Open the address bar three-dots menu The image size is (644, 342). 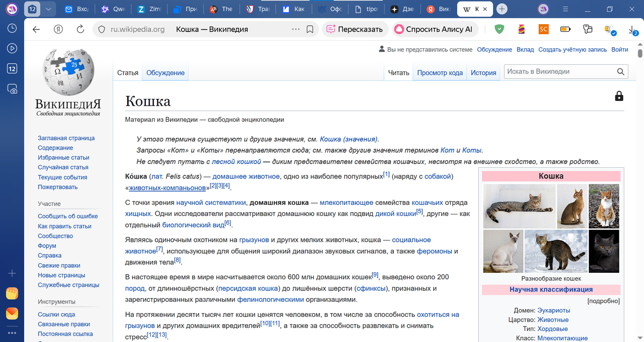296,29
